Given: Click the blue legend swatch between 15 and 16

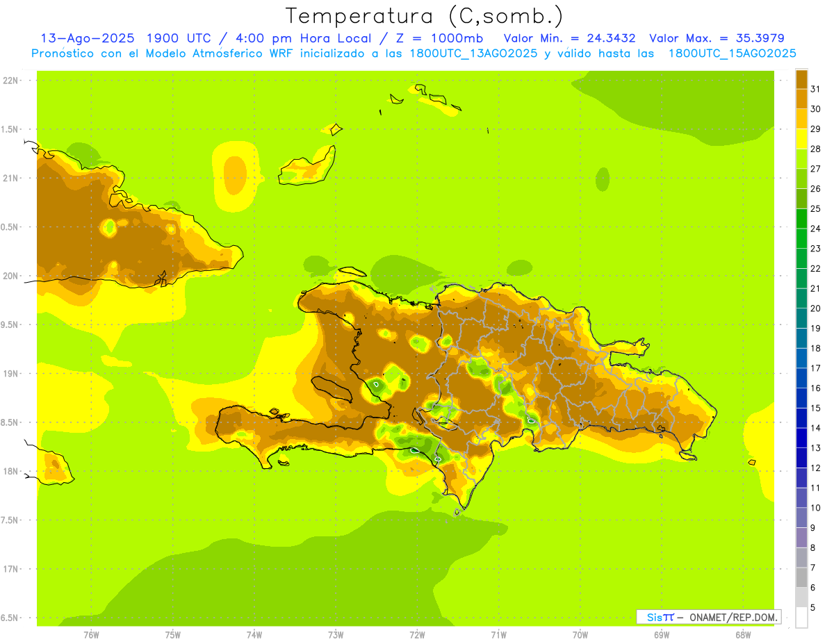Looking at the screenshot, I should (x=801, y=398).
